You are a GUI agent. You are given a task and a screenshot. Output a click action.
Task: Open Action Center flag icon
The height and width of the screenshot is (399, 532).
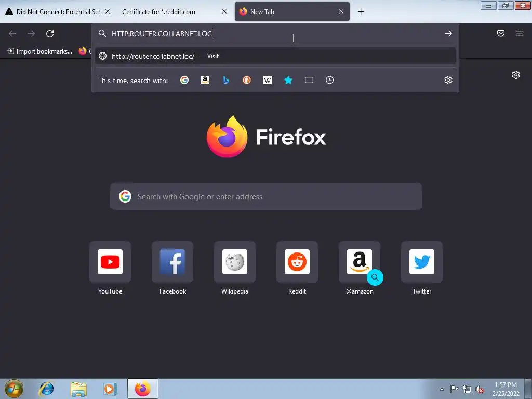click(x=454, y=389)
